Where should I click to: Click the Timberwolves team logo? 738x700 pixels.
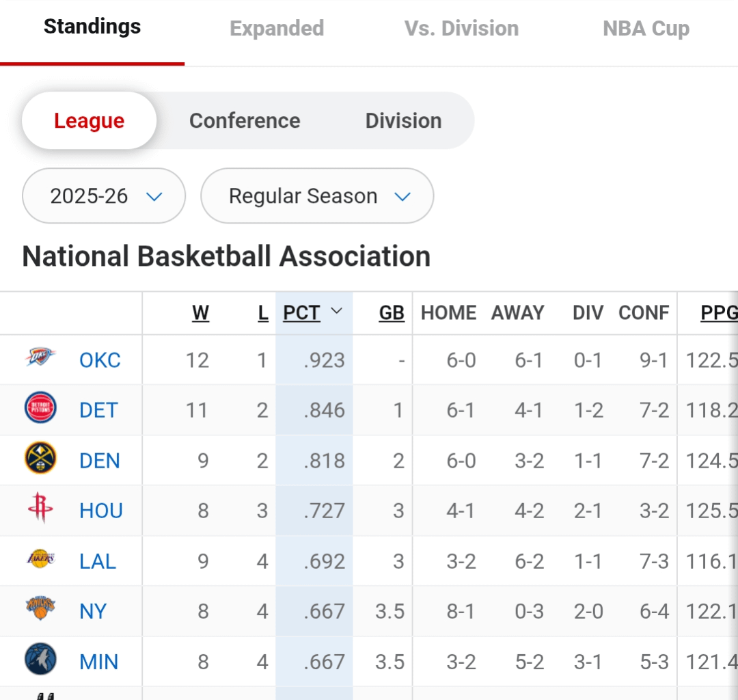(40, 661)
